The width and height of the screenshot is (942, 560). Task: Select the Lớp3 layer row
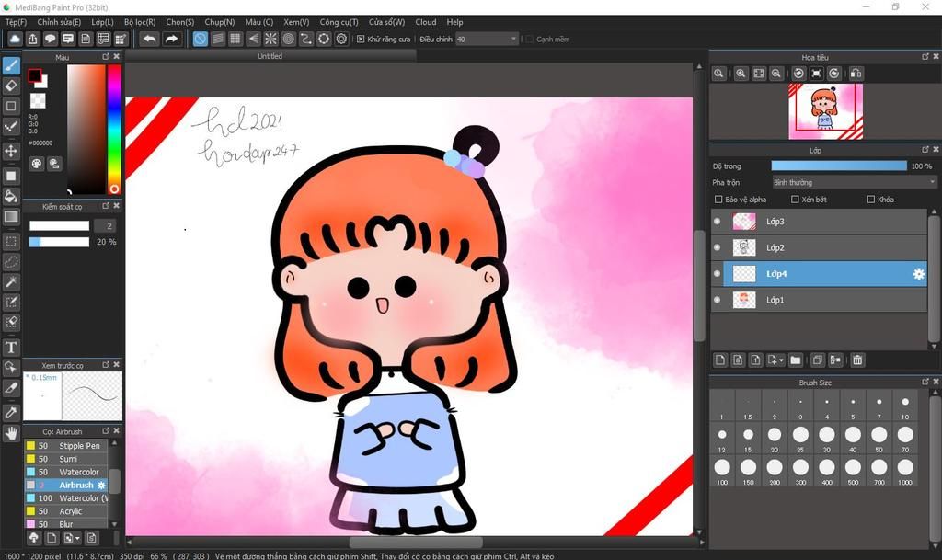(x=819, y=222)
